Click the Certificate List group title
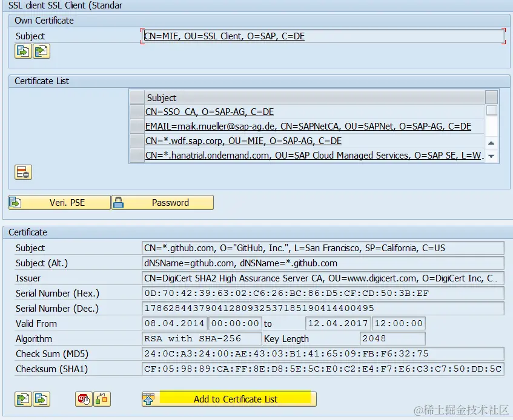 tap(42, 80)
